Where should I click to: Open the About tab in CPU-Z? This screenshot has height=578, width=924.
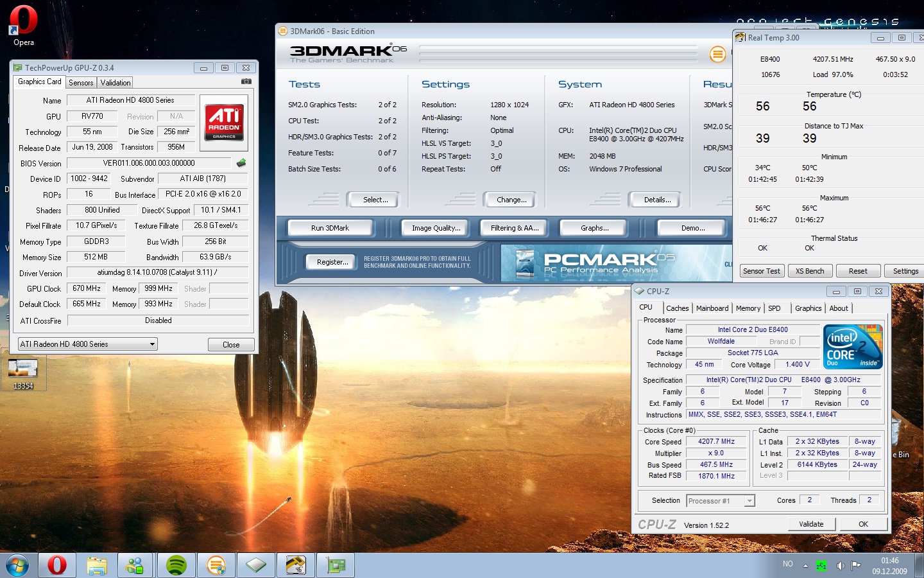pyautogui.click(x=839, y=308)
